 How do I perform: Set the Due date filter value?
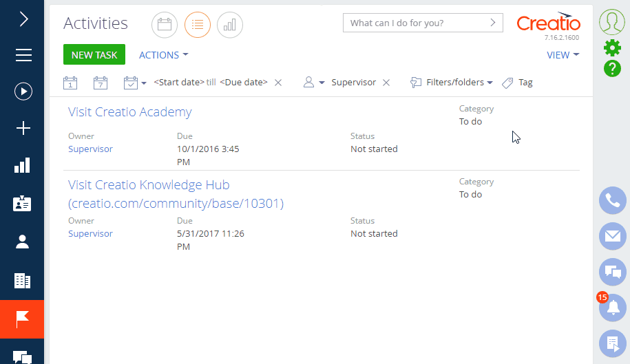click(244, 83)
